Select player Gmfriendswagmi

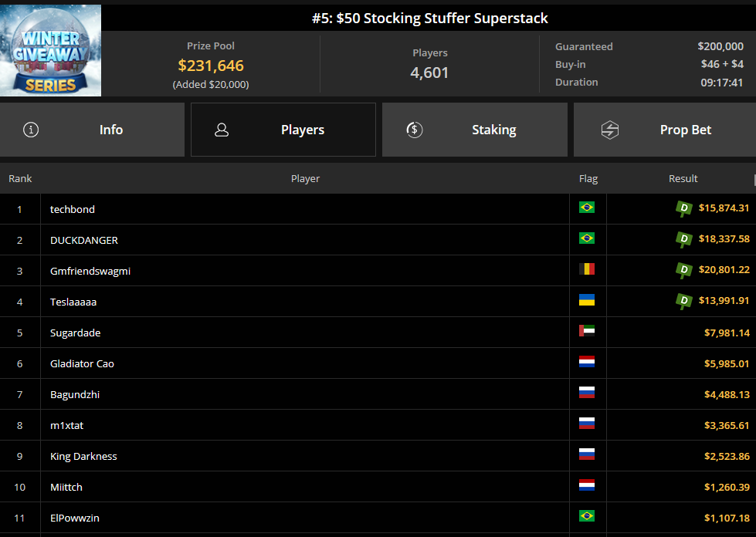[x=90, y=271]
